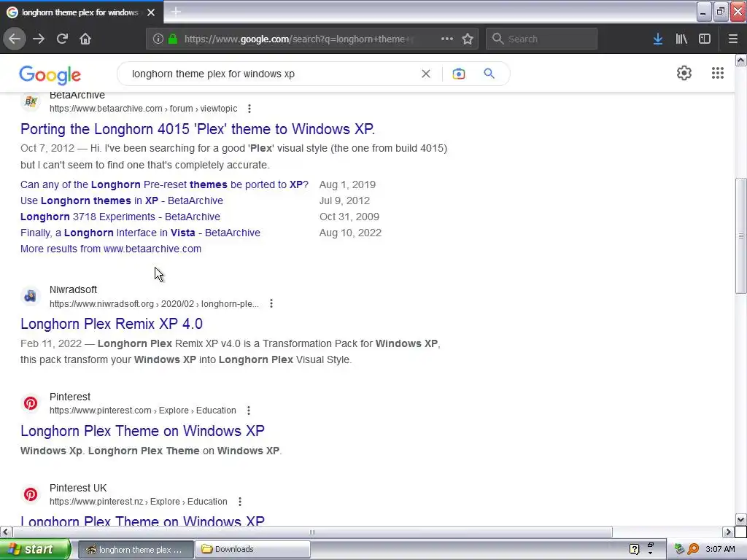
Task: Open Longhorn Plex Theme on Windows XP Pinterest result
Action: (142, 431)
